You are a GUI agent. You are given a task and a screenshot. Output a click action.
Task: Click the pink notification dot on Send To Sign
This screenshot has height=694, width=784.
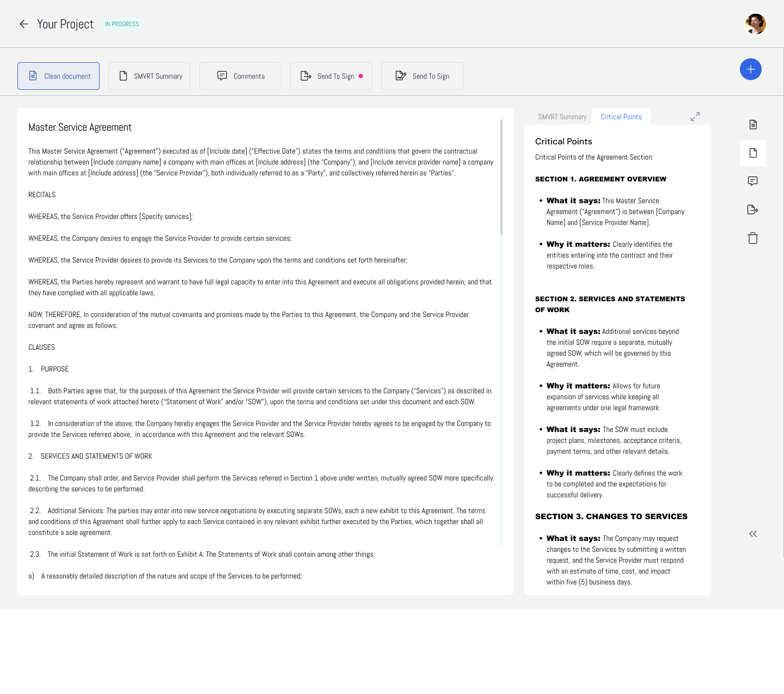[x=360, y=76]
